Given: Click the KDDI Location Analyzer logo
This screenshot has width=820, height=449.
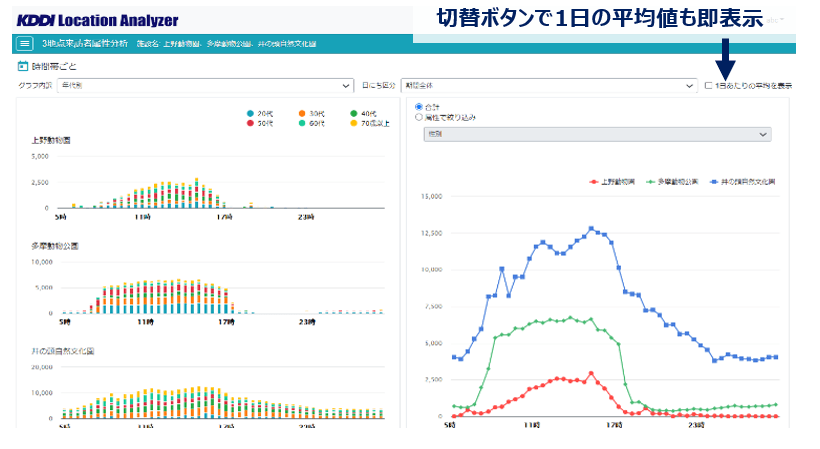Looking at the screenshot, I should coord(98,20).
